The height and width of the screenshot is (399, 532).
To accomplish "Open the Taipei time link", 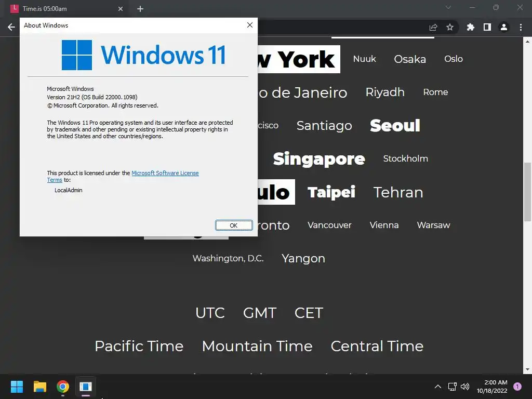I will (331, 192).
